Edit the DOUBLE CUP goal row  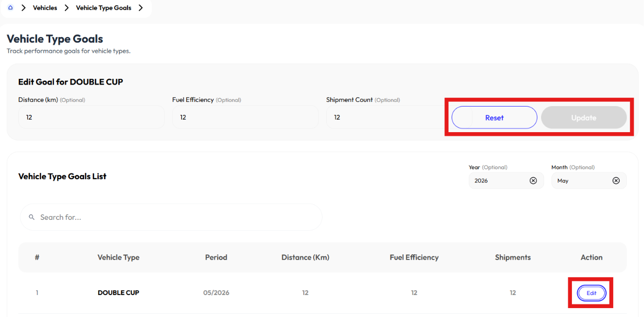[x=591, y=293]
